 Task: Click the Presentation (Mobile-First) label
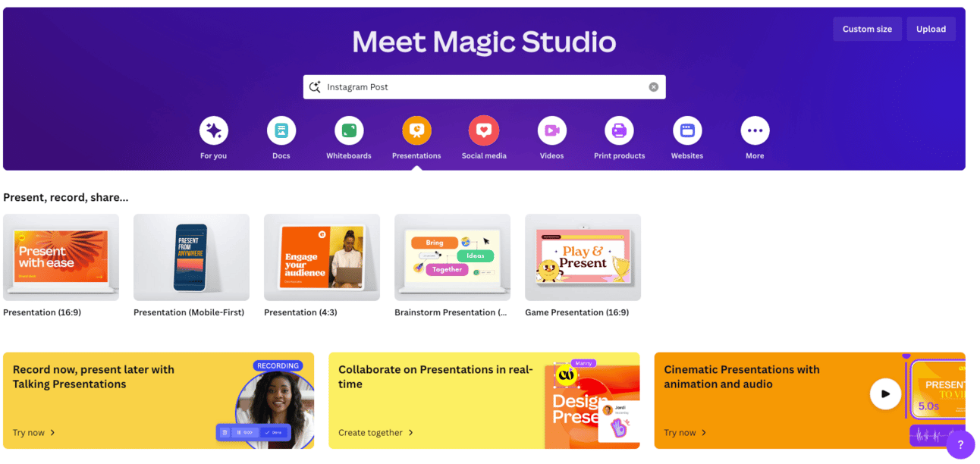pyautogui.click(x=189, y=312)
